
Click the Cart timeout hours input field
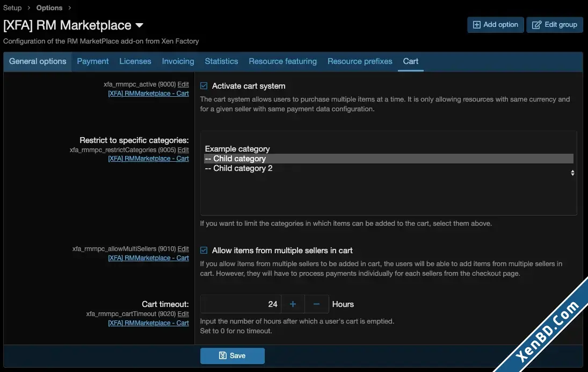click(241, 304)
